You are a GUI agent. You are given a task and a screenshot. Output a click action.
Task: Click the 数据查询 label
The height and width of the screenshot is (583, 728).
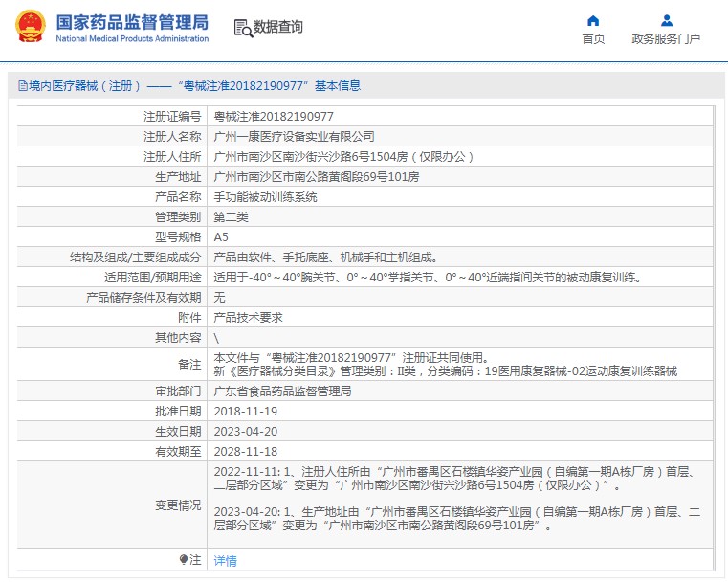coord(278,27)
